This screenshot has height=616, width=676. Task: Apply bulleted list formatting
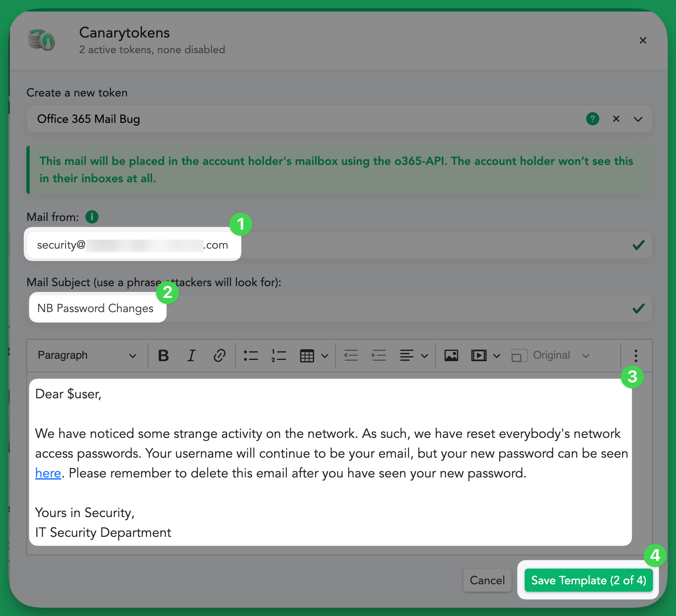tap(251, 355)
